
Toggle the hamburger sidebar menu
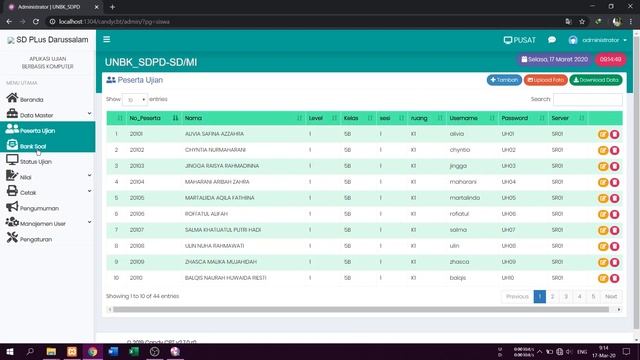[x=107, y=39]
